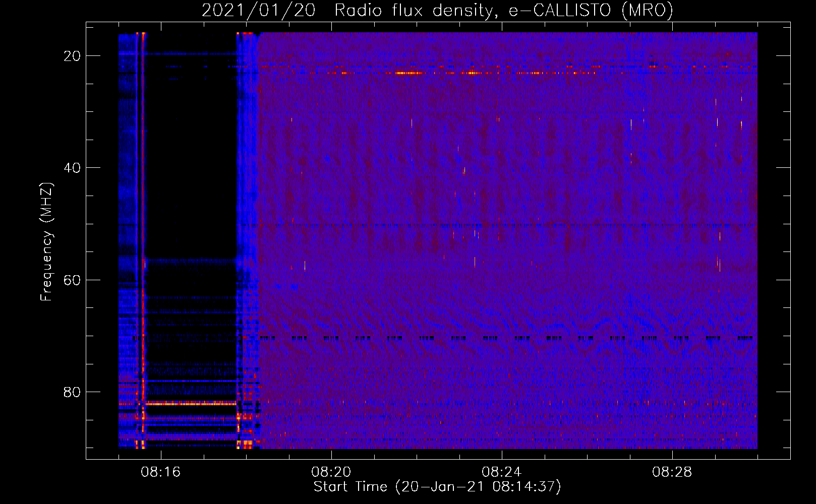Viewport: 816px width, 504px height.
Task: Click the 08:20 time tick label
Action: tap(331, 472)
